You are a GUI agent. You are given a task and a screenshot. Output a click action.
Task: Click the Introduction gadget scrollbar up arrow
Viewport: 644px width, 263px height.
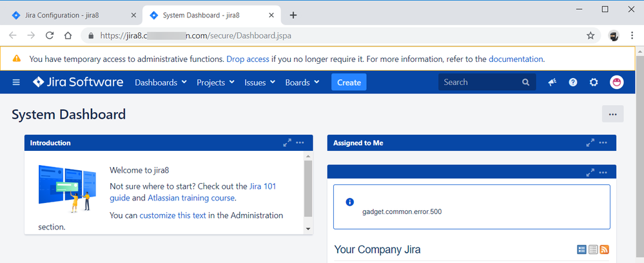click(x=308, y=156)
